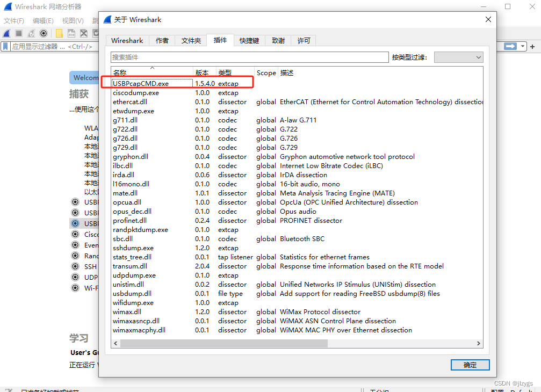
Task: Select the USBPcapCMD.exe plugin row
Action: (297, 83)
